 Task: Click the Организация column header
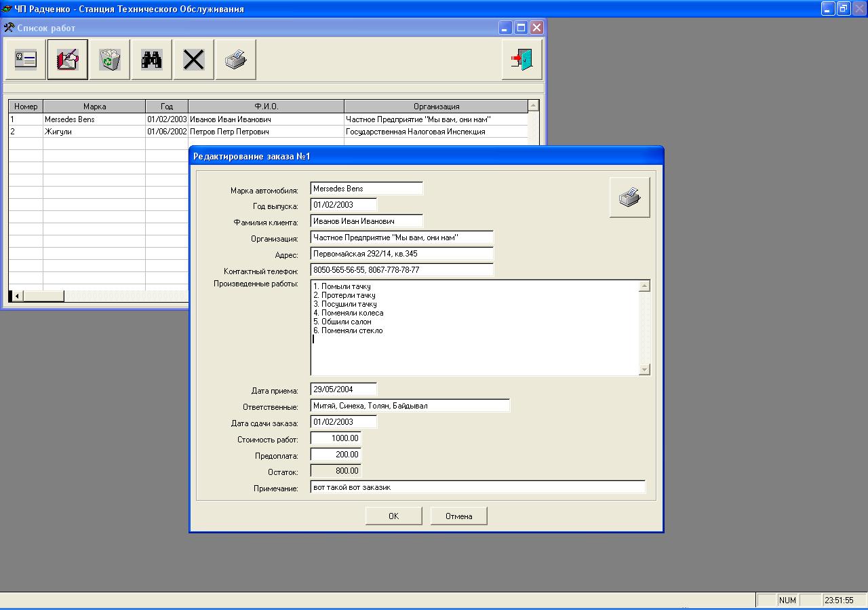pos(436,107)
